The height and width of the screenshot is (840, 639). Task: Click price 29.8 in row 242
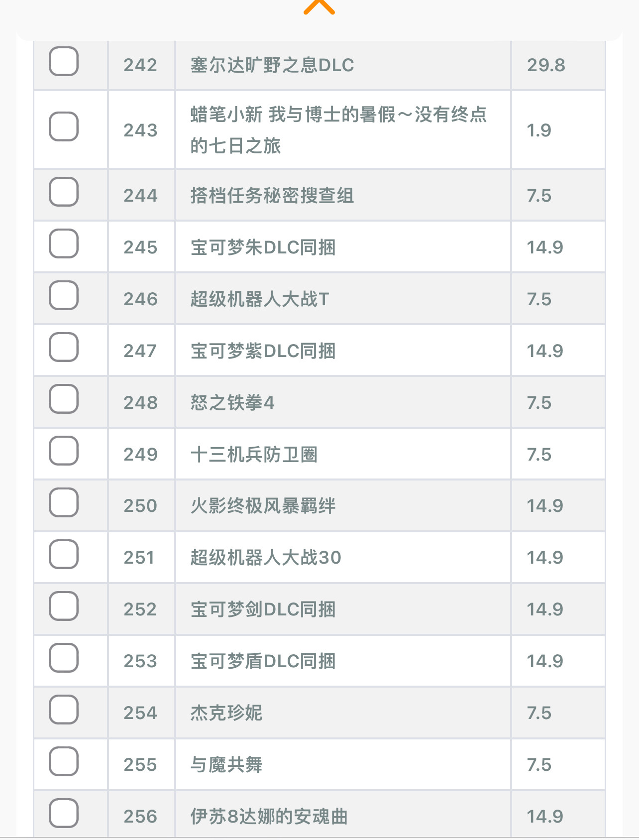[x=546, y=65]
